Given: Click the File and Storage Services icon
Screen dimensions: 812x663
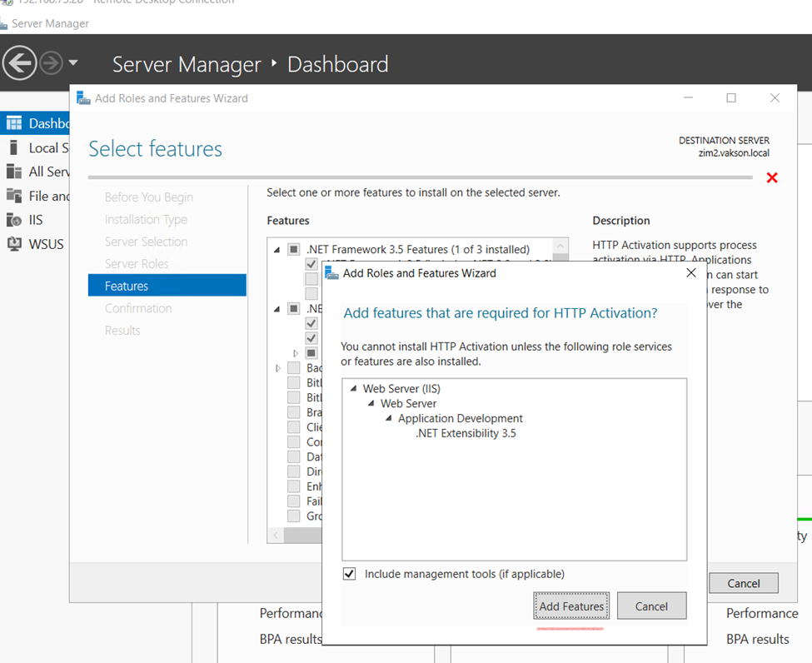Looking at the screenshot, I should [x=13, y=196].
